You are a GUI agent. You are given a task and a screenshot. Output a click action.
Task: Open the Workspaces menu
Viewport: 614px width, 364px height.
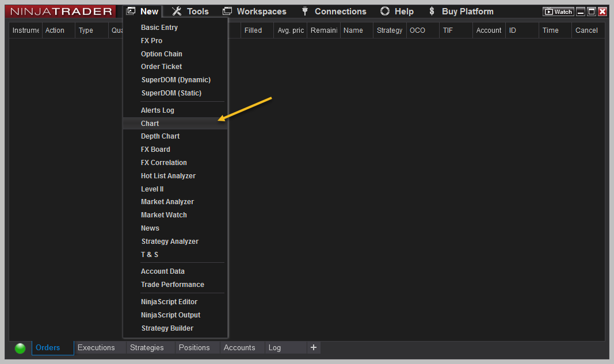(254, 12)
